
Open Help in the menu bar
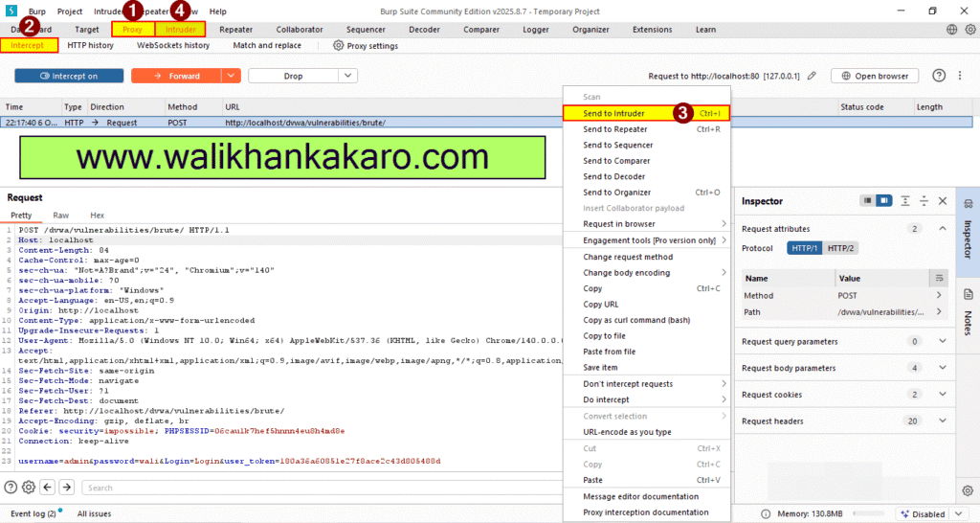pyautogui.click(x=217, y=11)
